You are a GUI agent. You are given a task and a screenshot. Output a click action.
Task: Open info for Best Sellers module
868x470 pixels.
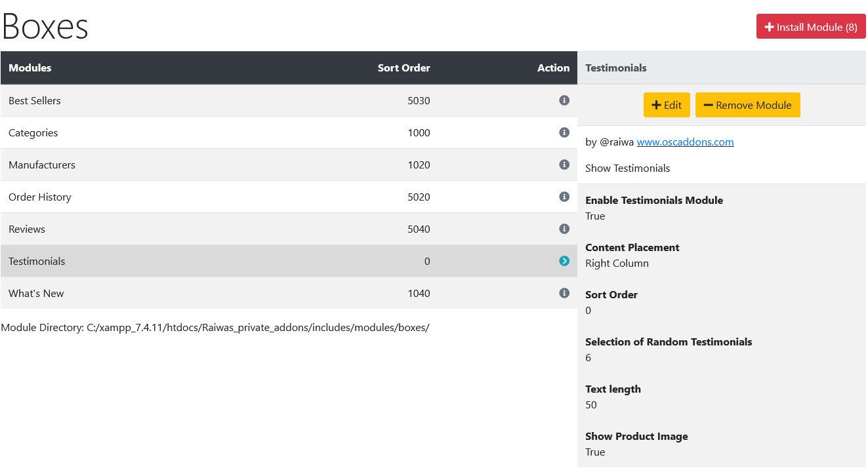click(564, 100)
